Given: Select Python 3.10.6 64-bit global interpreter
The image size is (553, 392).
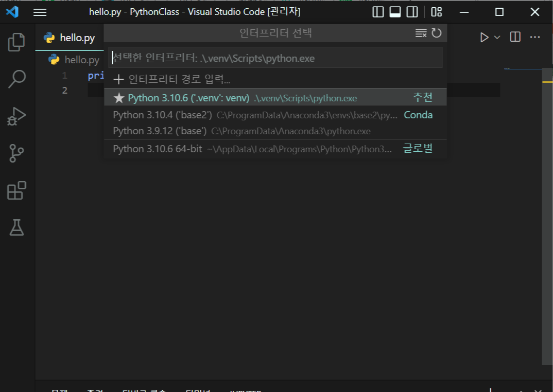Looking at the screenshot, I should click(x=275, y=149).
